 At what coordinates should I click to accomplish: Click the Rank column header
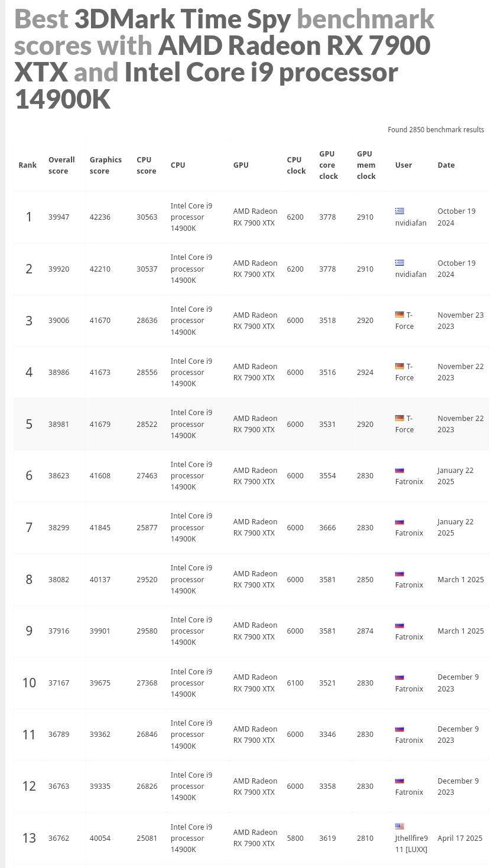28,165
